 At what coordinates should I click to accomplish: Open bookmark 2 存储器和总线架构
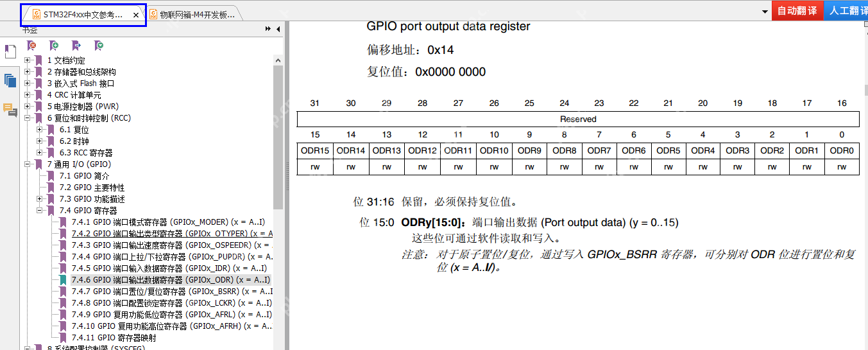click(81, 72)
